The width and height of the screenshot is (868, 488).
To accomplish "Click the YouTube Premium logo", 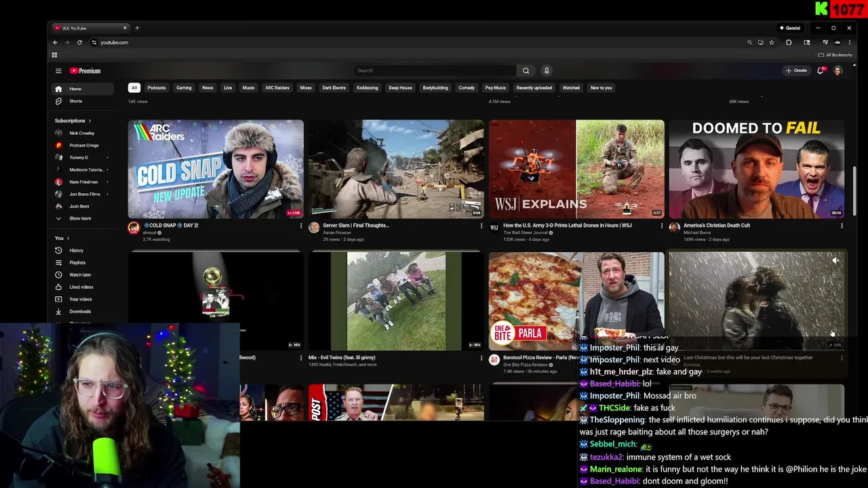I will click(85, 70).
